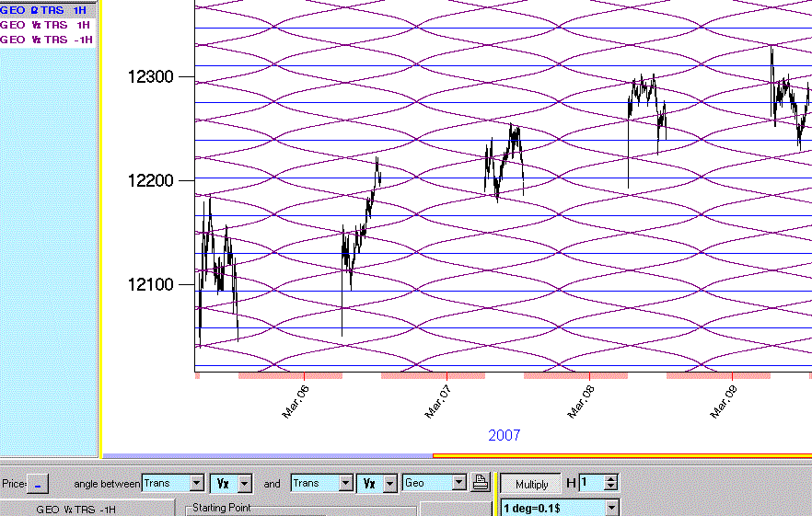The width and height of the screenshot is (812, 516).
Task: Select 'GEO TRS -1H' entry in top-left list
Action: pos(48,40)
